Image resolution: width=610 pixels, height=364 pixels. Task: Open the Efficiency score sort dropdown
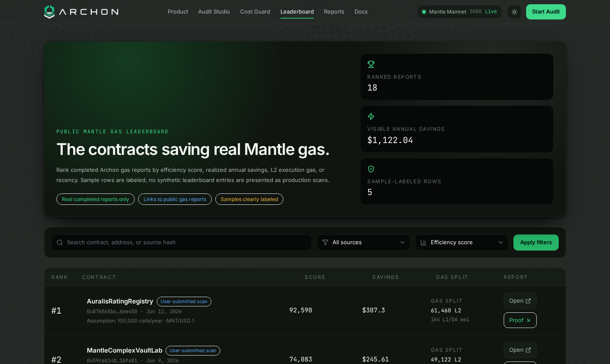click(462, 243)
